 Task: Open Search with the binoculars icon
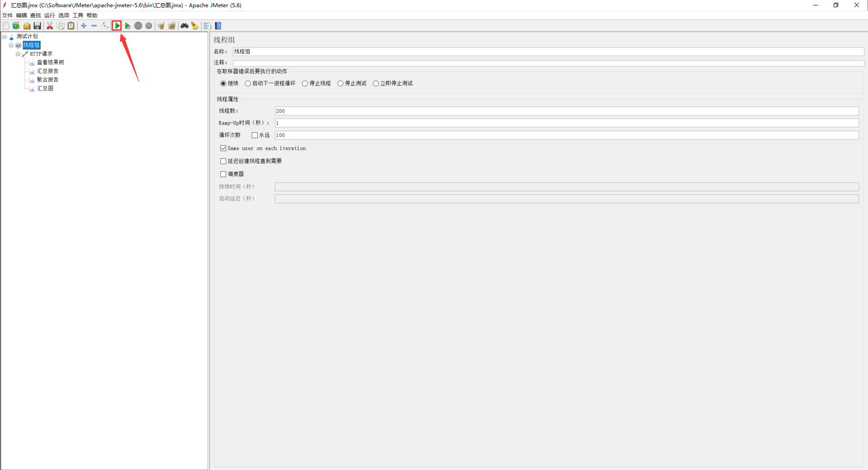point(184,26)
